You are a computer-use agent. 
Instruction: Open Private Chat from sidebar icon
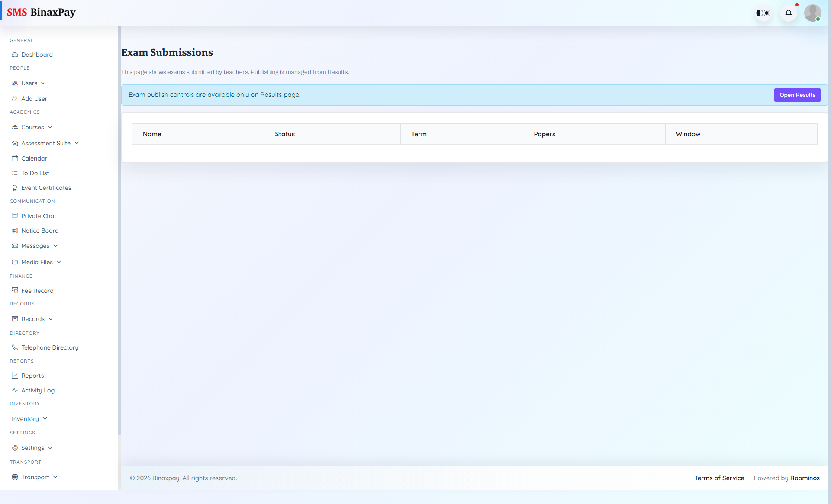[x=15, y=216]
